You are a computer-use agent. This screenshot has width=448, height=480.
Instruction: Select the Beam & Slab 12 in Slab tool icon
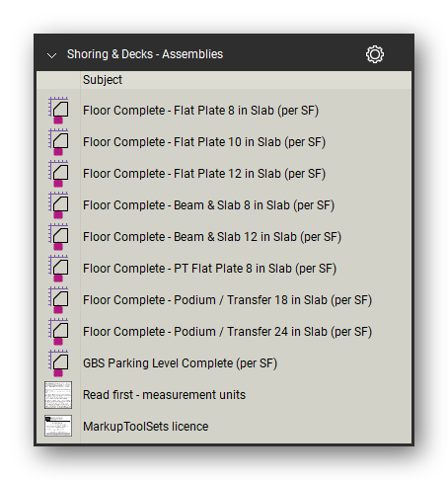click(58, 237)
